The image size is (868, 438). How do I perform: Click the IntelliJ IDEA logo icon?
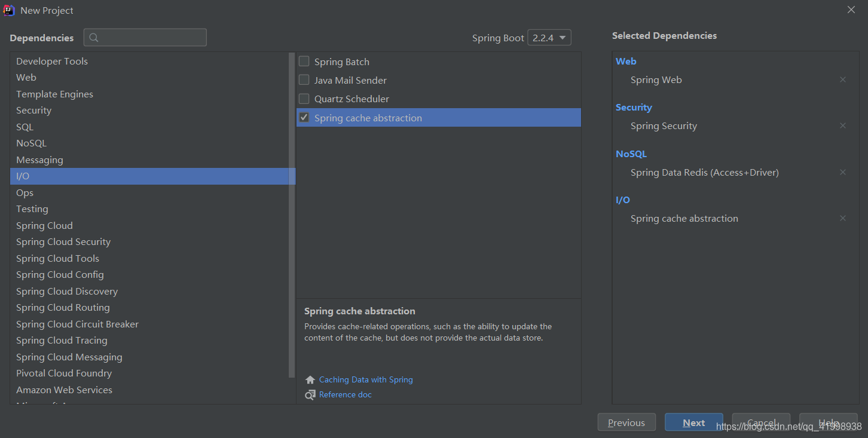[9, 10]
